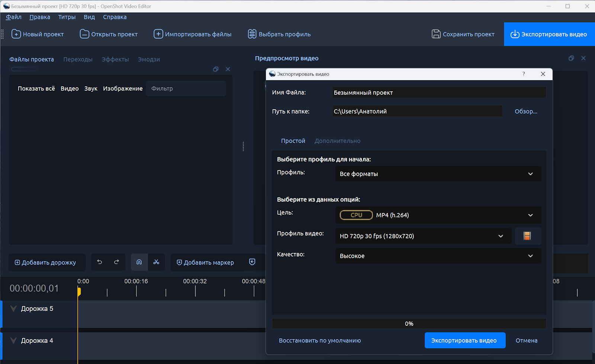Open the Качество Высокое dropdown
Screen dimensions: 595x364
pos(438,256)
